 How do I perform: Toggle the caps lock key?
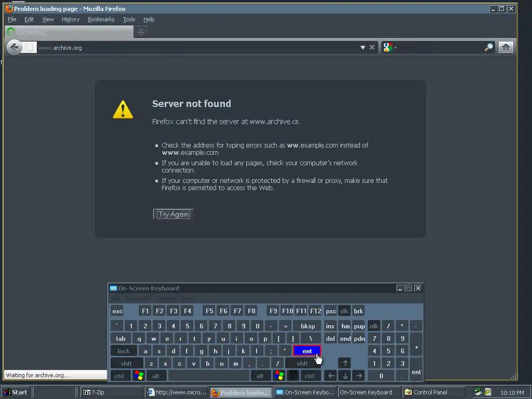(124, 351)
